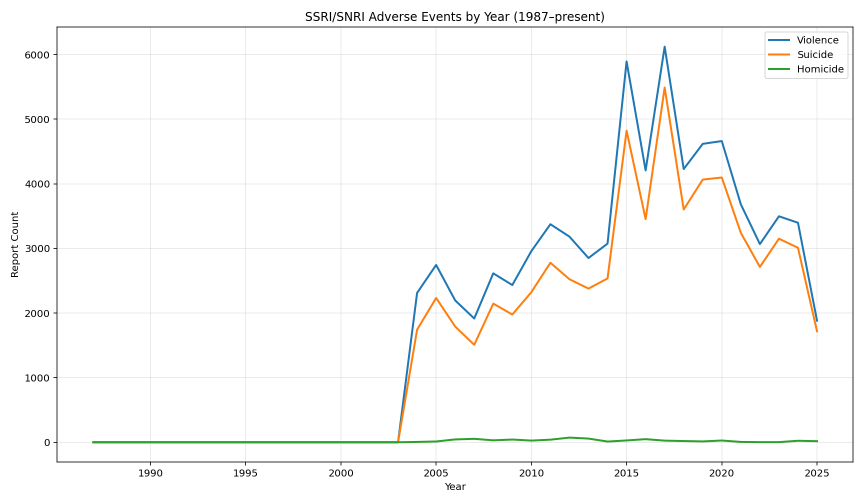864x504 pixels.
Task: Click the Suicide line's highest peak at 2017
Action: [664, 88]
